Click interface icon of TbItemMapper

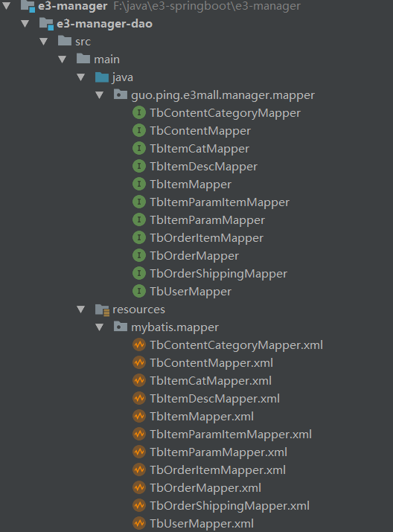tap(139, 184)
